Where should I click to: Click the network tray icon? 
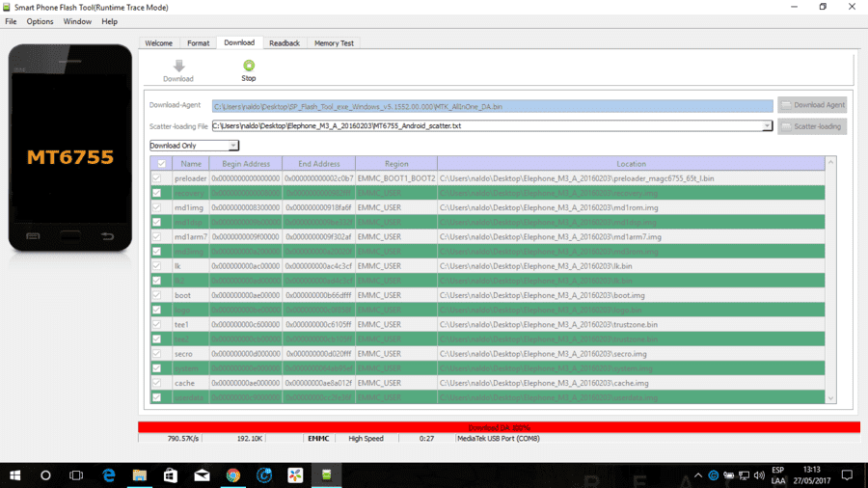point(744,475)
